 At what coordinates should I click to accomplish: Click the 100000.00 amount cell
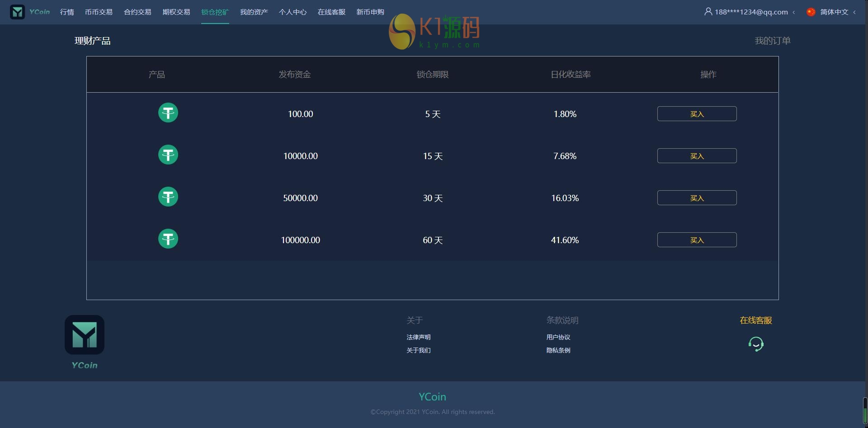click(x=301, y=240)
